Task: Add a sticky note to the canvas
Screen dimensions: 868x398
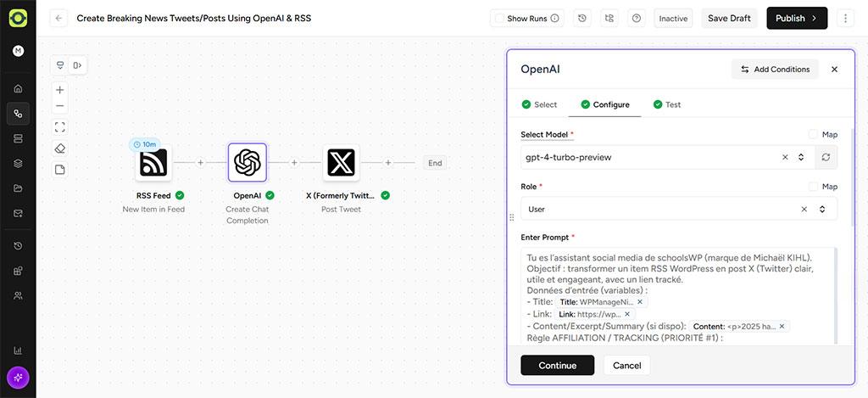Action: pyautogui.click(x=60, y=170)
